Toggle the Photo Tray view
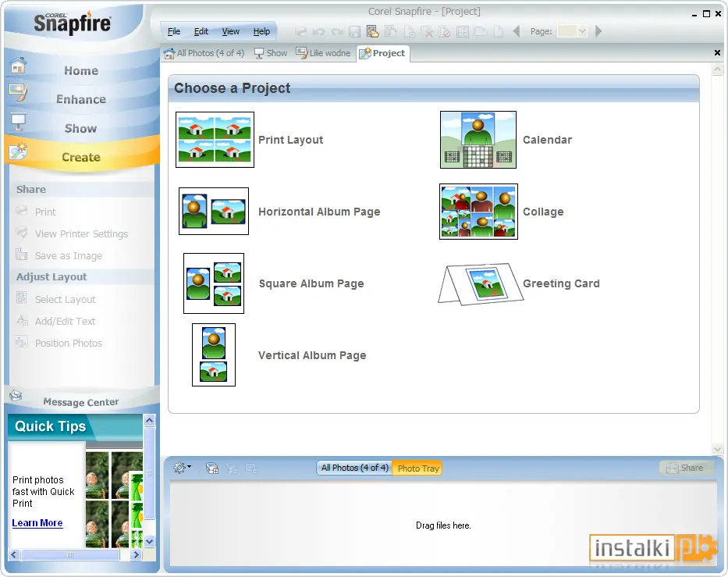This screenshot has height=577, width=728. 418,468
